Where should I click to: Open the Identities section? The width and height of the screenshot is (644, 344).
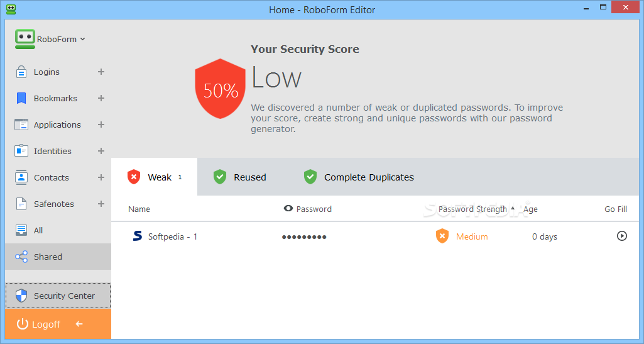[x=53, y=151]
